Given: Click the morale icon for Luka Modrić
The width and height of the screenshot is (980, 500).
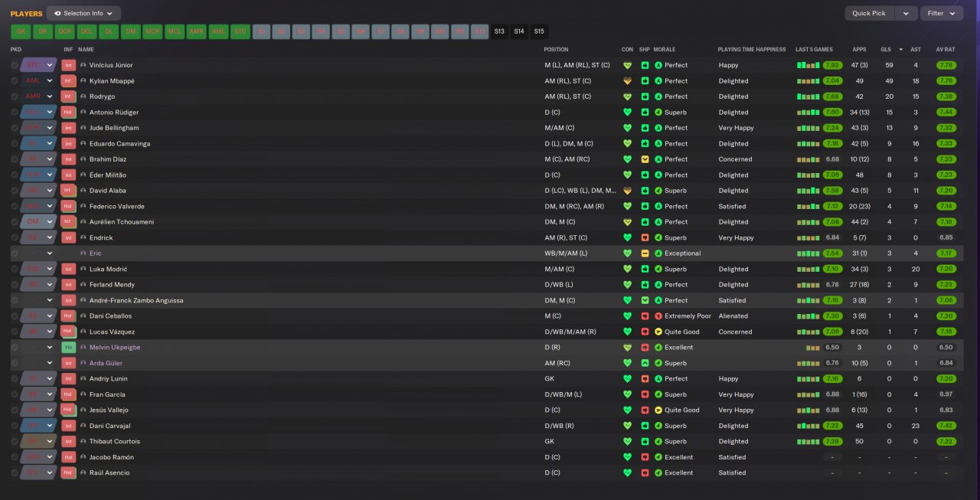Looking at the screenshot, I should [658, 270].
